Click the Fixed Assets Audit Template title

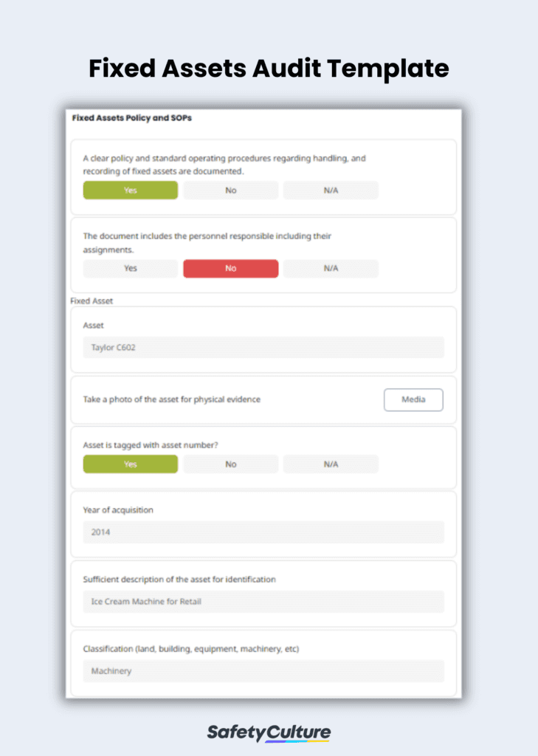tap(269, 69)
